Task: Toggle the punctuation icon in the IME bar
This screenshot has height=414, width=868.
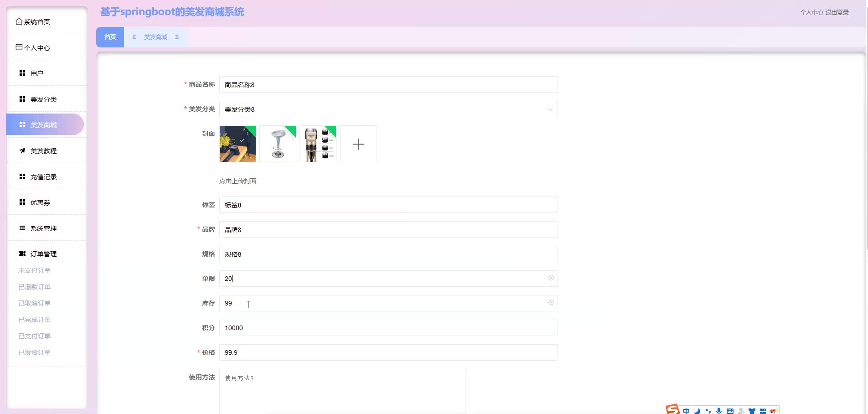Action: pos(708,411)
